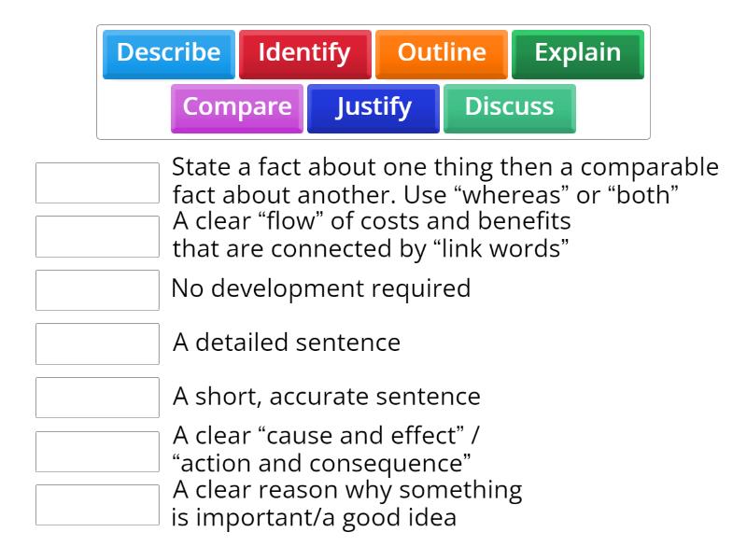Select the box beside "No development required"
Screen dimensions: 747x560
[97, 289]
